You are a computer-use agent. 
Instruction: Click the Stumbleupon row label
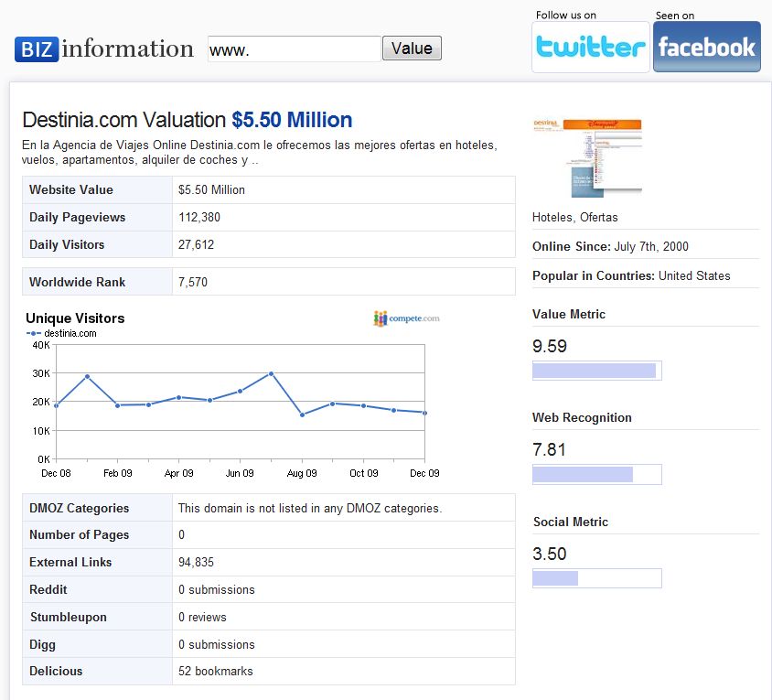point(69,618)
